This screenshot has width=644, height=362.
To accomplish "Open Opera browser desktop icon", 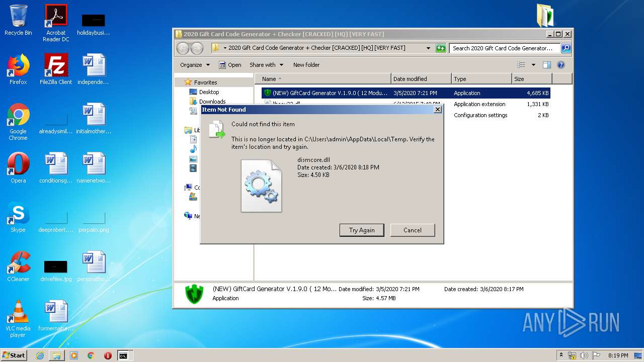I will (x=18, y=168).
